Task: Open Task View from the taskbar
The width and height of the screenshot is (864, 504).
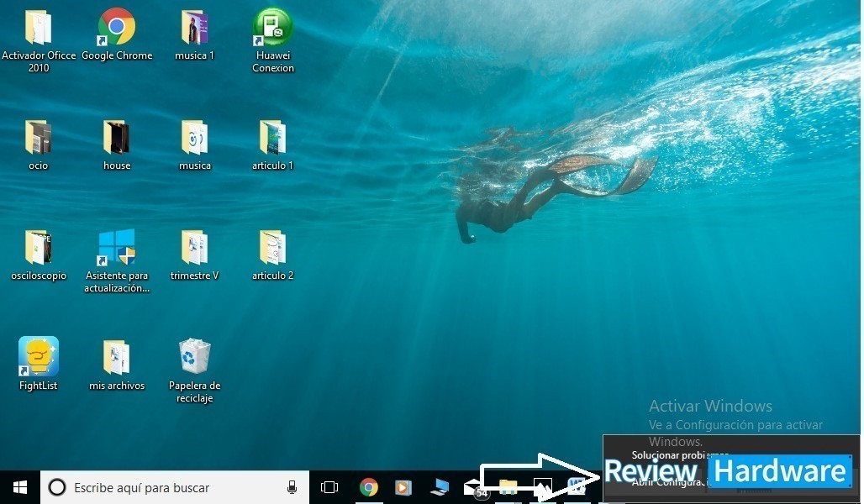Action: coord(329,487)
